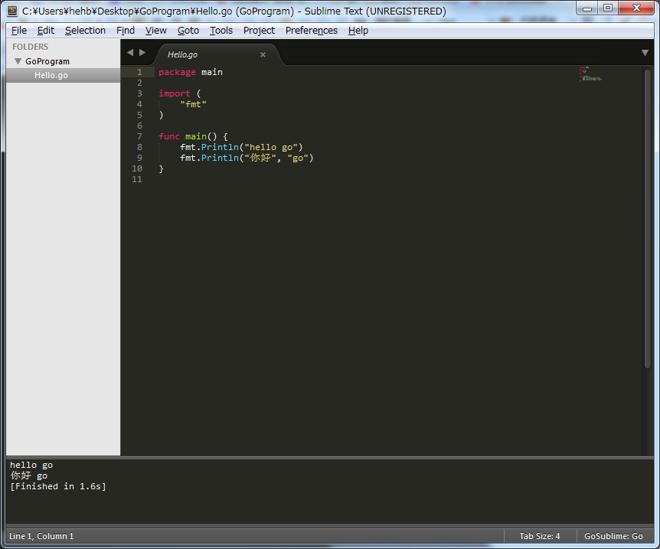
Task: Click line number 11 in the gutter
Action: tap(137, 179)
